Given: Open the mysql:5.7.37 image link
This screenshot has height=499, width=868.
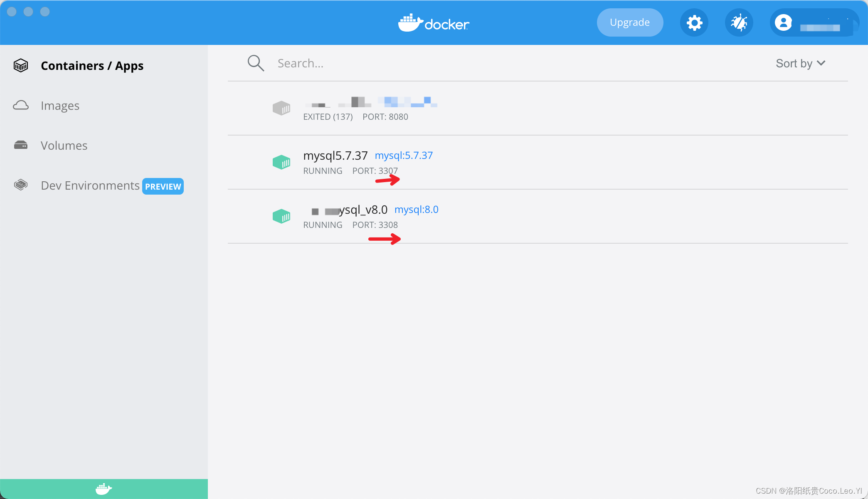Looking at the screenshot, I should click(x=404, y=156).
